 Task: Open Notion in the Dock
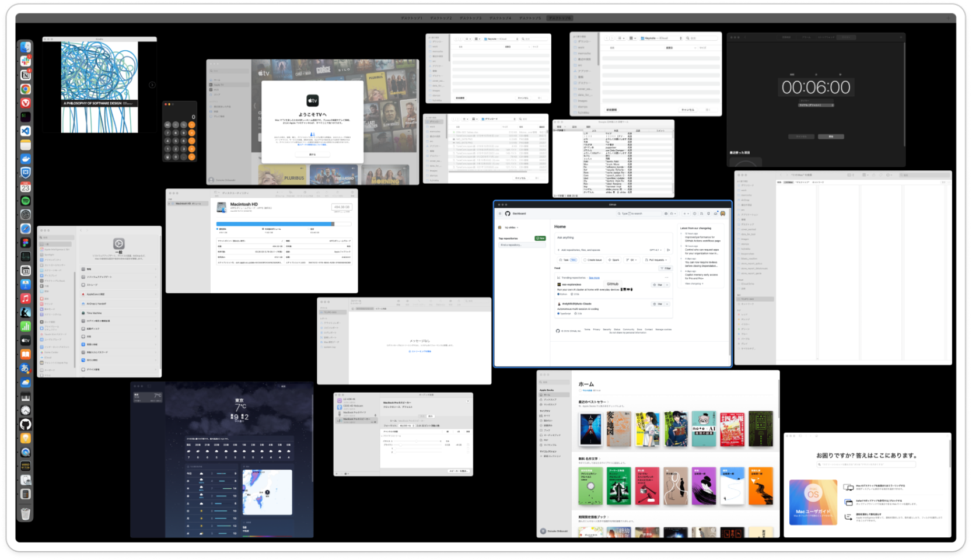[x=26, y=75]
